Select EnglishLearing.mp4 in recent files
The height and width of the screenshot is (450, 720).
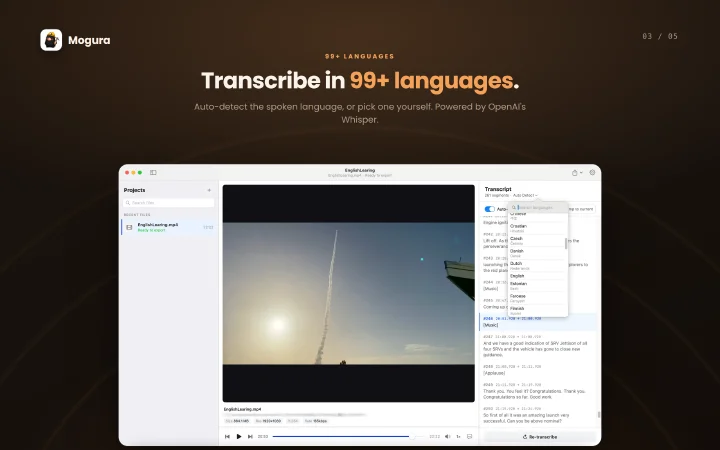tap(168, 227)
